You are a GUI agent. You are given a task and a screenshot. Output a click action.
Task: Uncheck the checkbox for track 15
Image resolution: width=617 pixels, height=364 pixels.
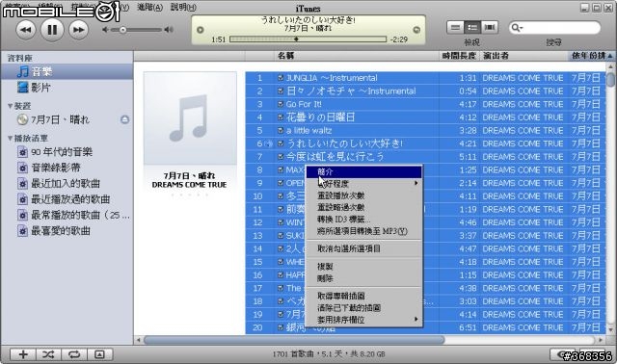tap(281, 262)
